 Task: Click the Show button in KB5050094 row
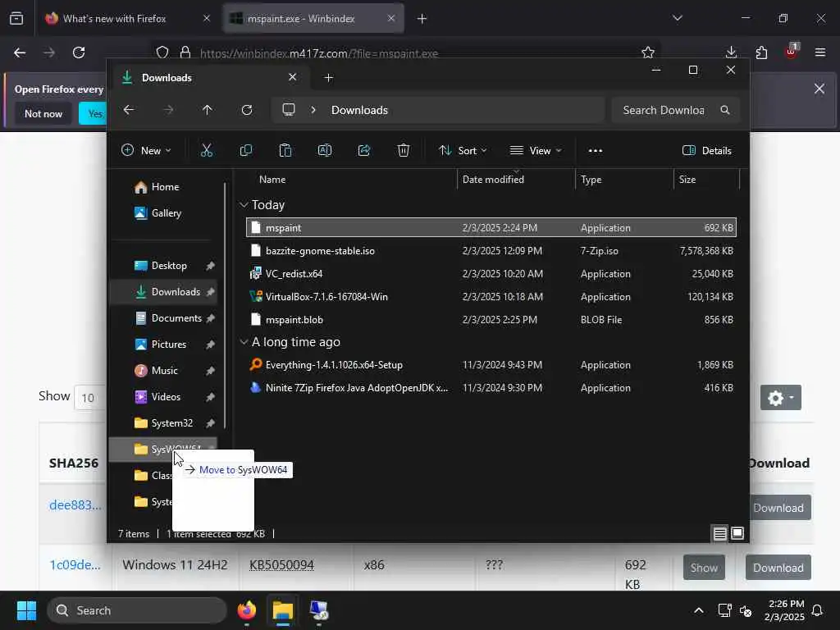tap(704, 568)
